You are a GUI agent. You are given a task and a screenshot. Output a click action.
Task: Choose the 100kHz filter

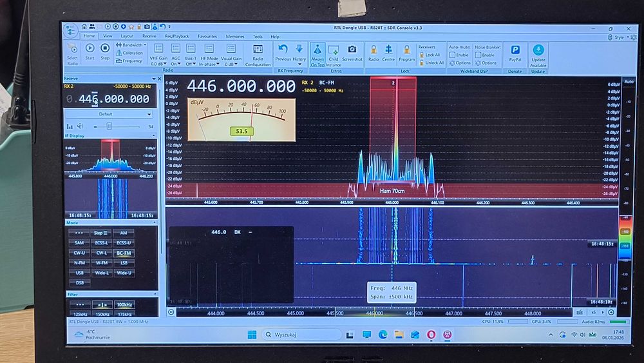pyautogui.click(x=124, y=304)
